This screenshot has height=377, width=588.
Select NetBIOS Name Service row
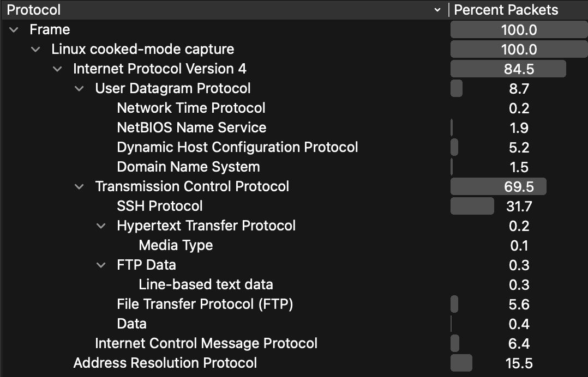point(191,128)
